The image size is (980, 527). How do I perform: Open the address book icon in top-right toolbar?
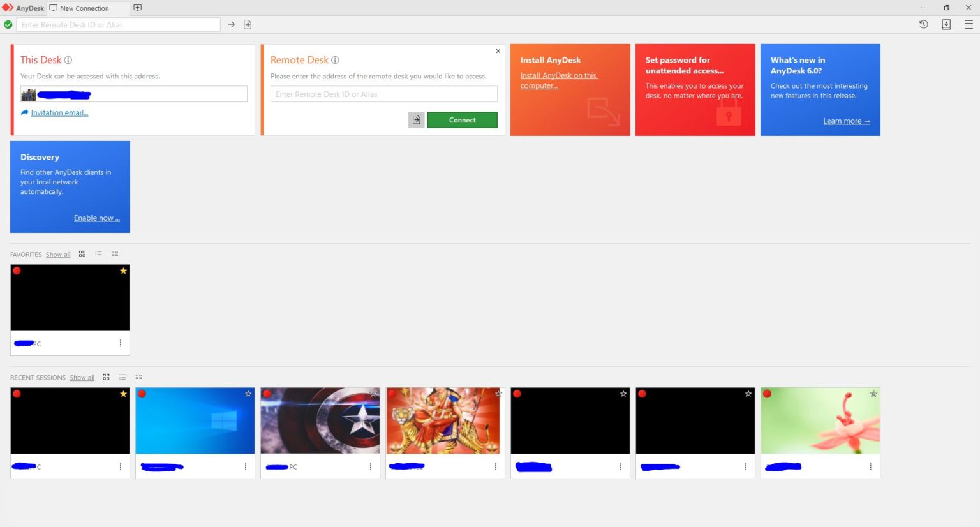coord(946,24)
